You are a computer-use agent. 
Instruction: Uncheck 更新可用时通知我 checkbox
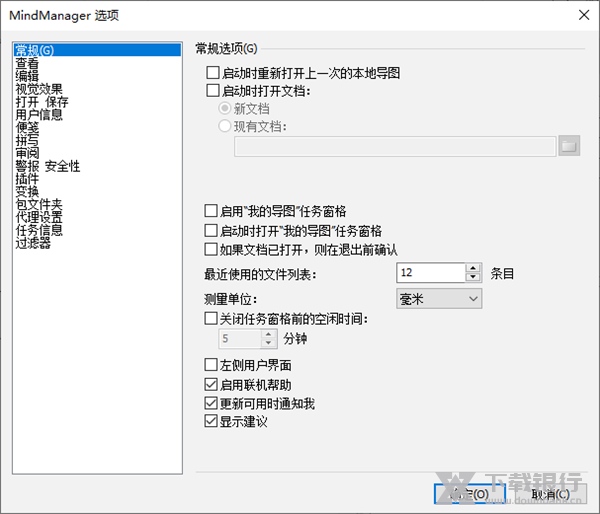point(211,403)
